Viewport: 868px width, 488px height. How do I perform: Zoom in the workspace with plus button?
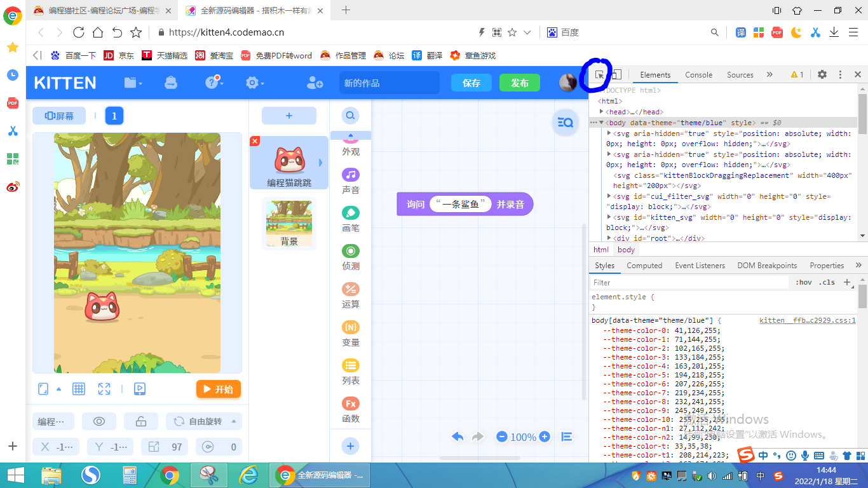(x=545, y=437)
